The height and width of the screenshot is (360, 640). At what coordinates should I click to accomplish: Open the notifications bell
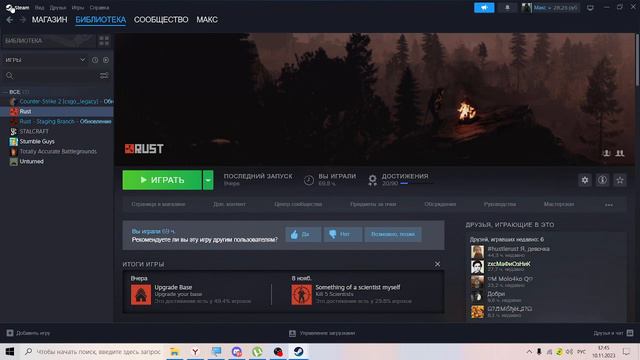pos(507,7)
